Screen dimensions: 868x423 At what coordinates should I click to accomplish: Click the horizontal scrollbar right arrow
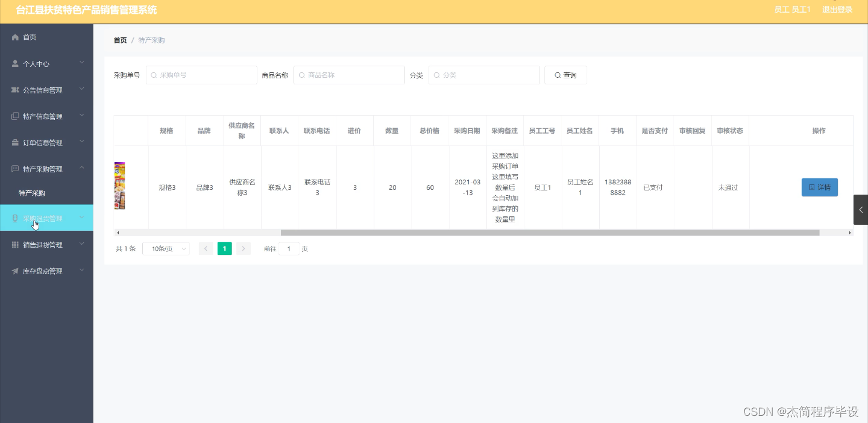(850, 233)
